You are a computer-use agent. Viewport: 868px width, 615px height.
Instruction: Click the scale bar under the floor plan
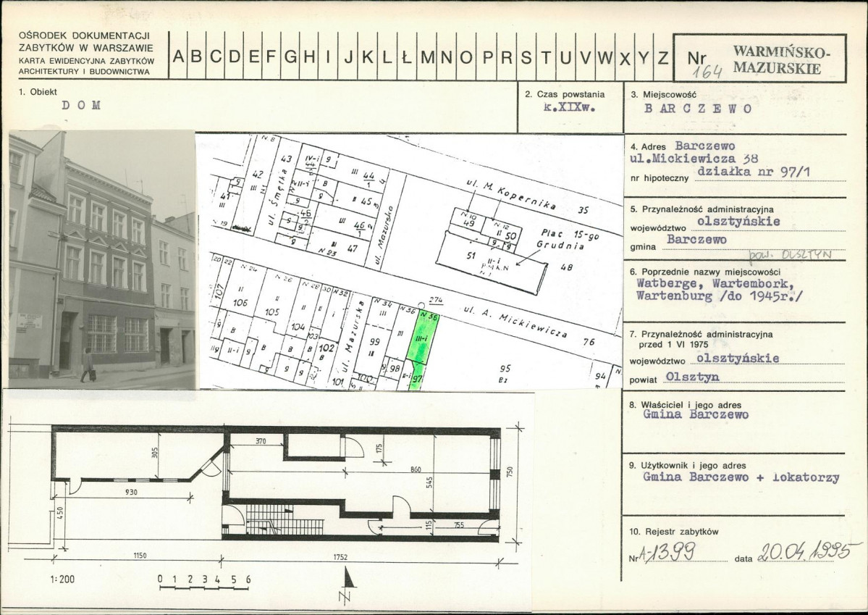point(204,583)
